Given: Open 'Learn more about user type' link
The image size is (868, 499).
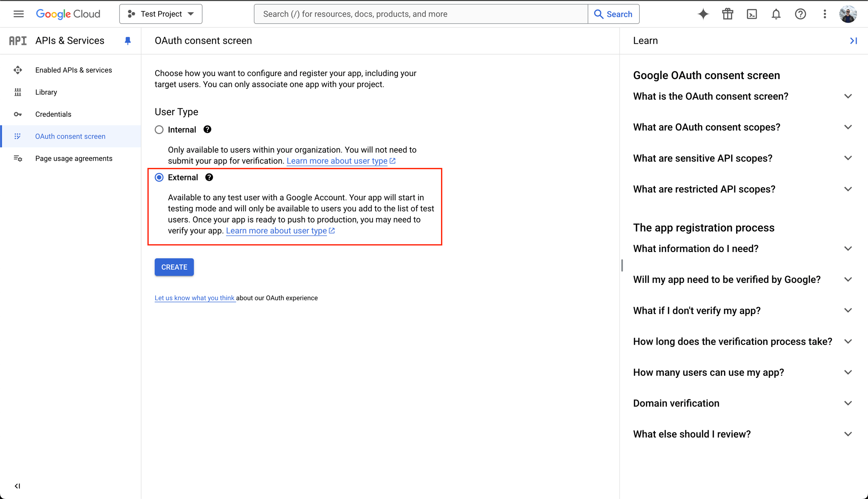Looking at the screenshot, I should (x=277, y=230).
